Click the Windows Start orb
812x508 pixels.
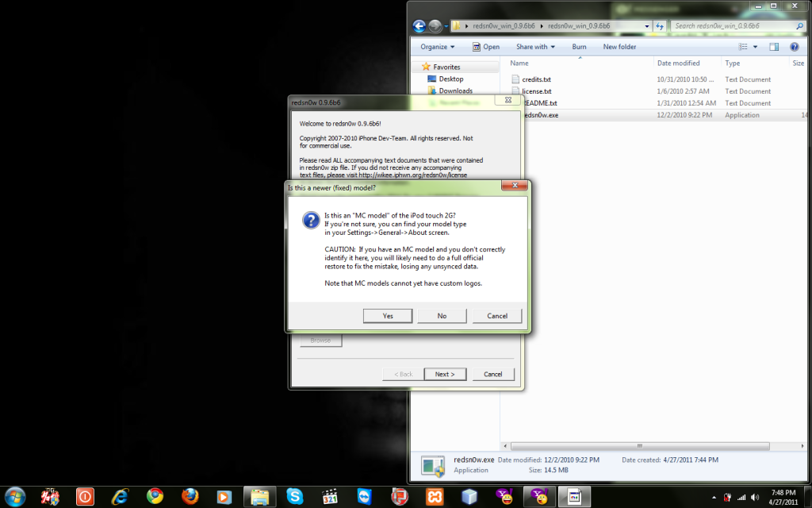point(15,496)
